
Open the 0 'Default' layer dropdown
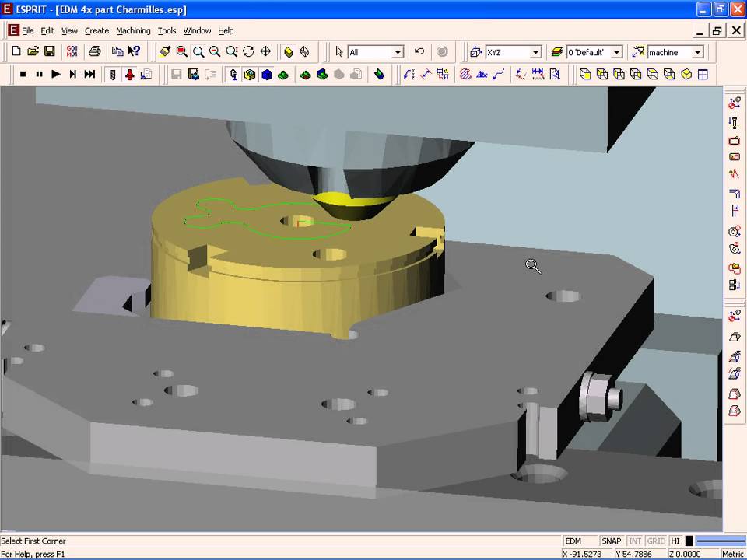click(x=617, y=52)
